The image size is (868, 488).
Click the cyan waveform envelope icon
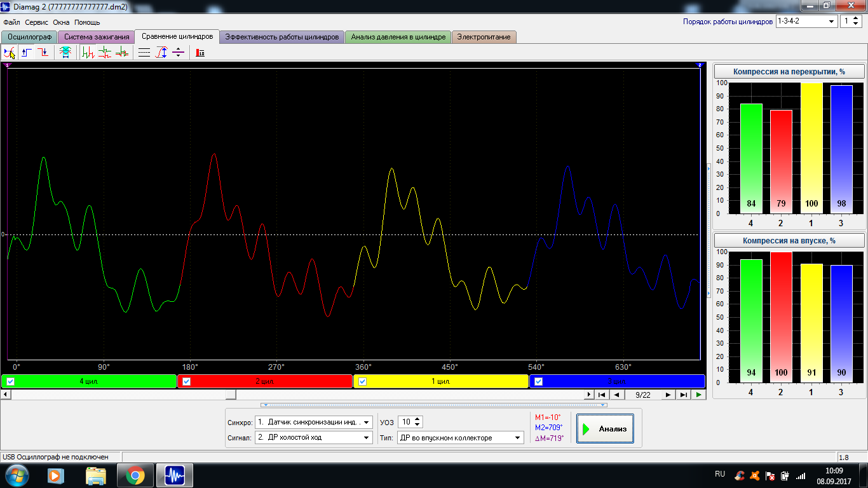[65, 53]
